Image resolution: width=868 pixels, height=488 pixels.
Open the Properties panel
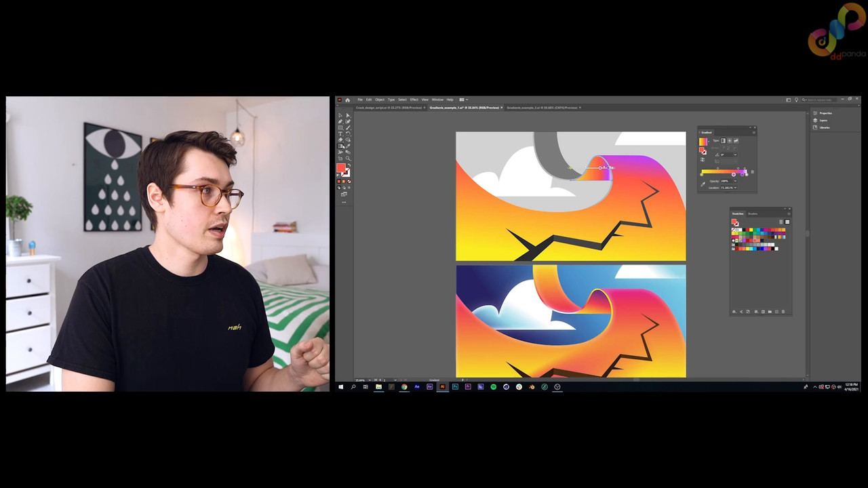click(x=823, y=113)
